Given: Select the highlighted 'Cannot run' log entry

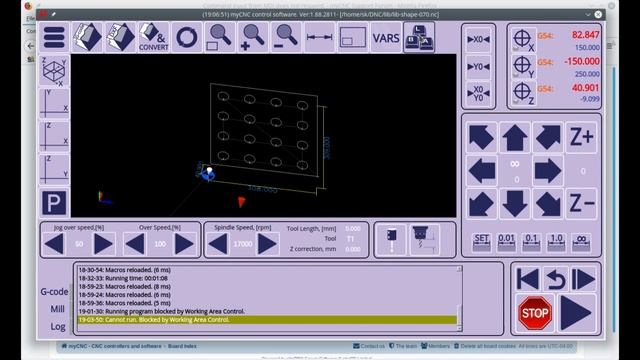Looking at the screenshot, I should coord(267,320).
